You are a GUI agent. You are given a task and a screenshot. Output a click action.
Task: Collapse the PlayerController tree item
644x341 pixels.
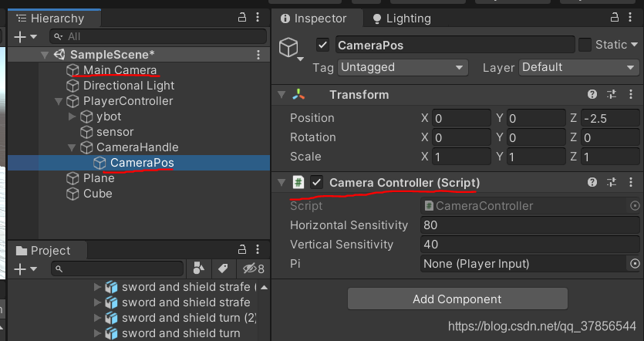coord(59,101)
